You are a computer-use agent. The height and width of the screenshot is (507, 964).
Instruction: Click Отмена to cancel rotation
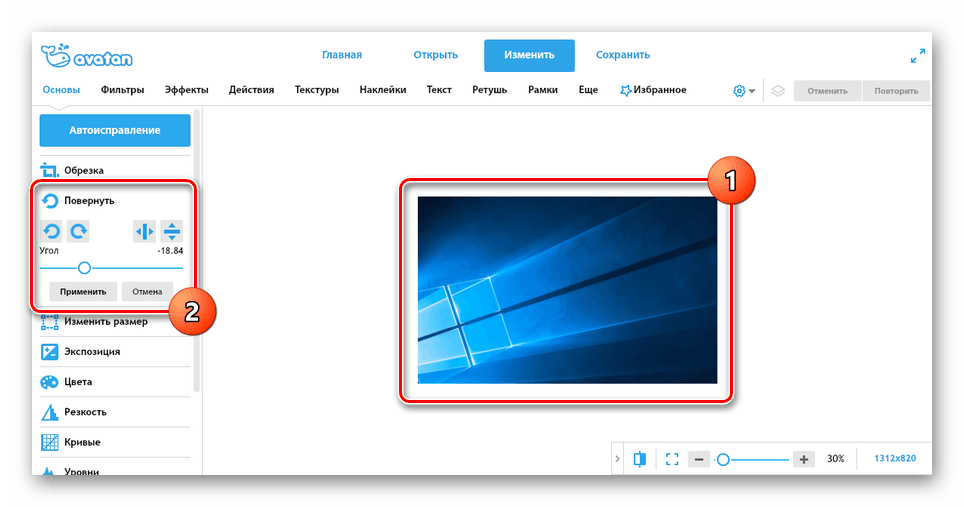(x=147, y=291)
